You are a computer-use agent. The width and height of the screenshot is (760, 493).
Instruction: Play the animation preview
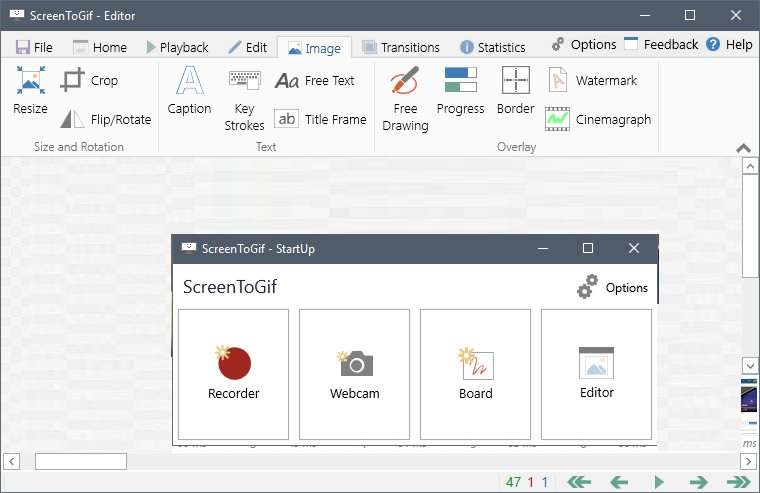tap(659, 482)
